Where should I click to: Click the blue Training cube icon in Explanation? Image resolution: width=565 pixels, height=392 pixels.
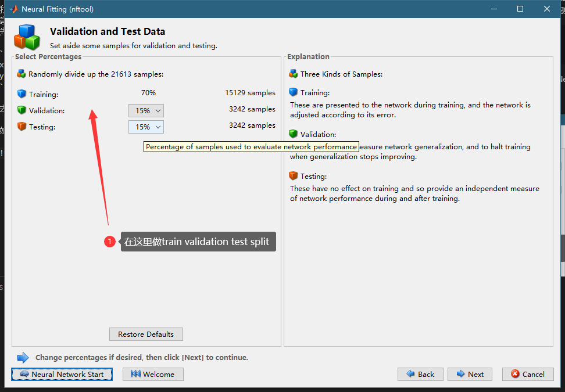294,92
